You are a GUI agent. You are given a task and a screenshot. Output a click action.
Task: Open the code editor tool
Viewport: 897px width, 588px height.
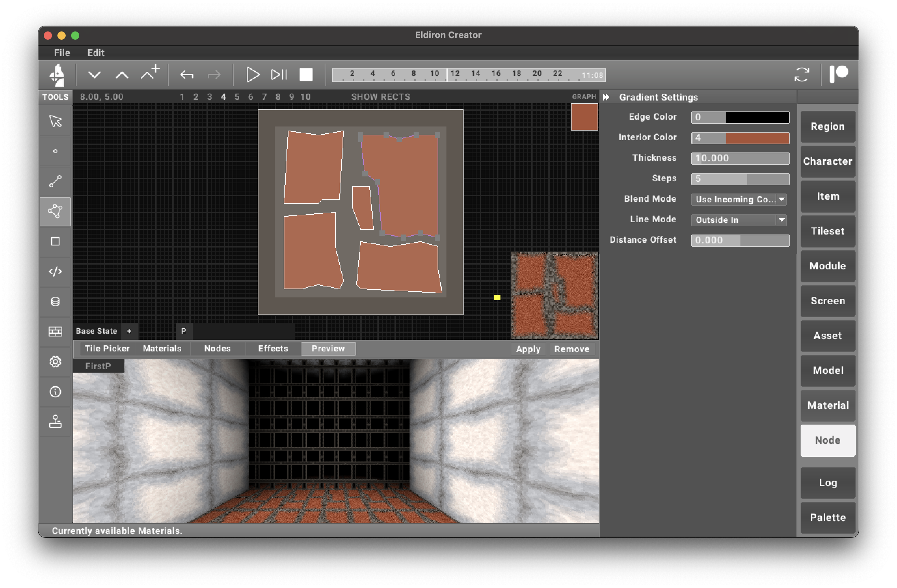[55, 271]
